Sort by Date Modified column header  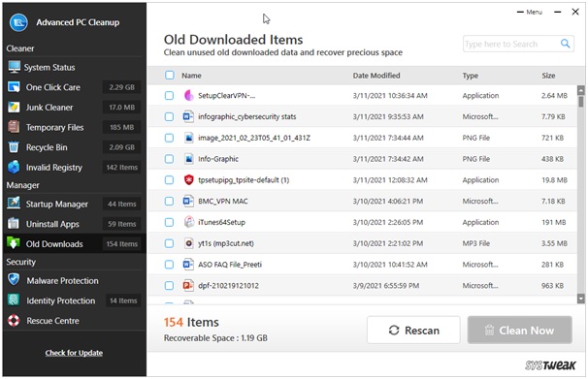point(376,76)
